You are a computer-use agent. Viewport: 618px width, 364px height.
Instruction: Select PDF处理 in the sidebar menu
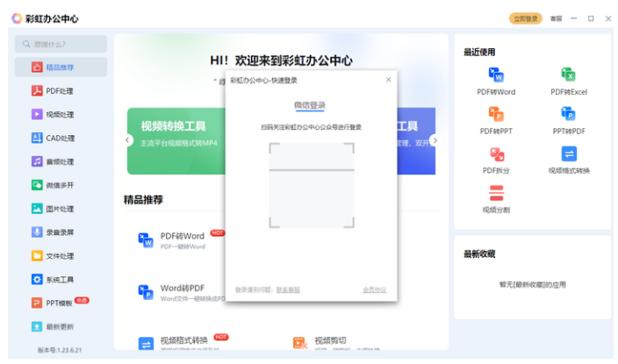pos(61,91)
